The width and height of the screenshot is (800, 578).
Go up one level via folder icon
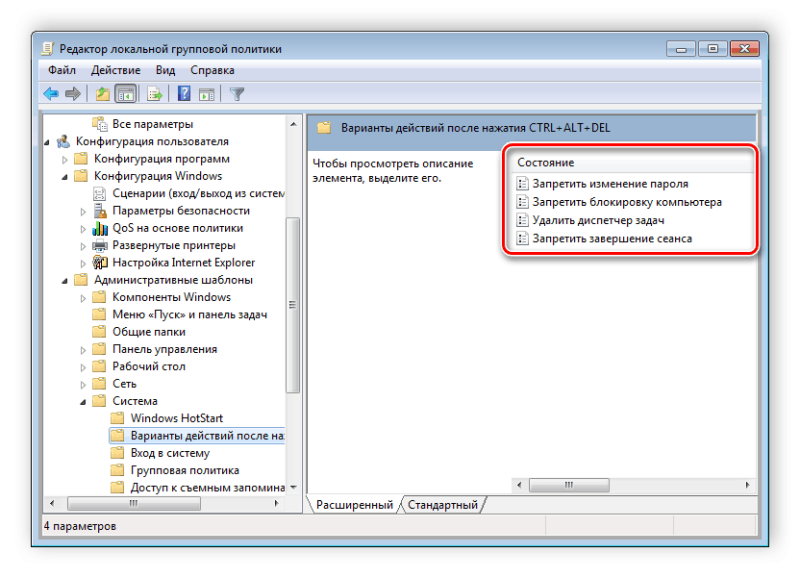tap(103, 94)
